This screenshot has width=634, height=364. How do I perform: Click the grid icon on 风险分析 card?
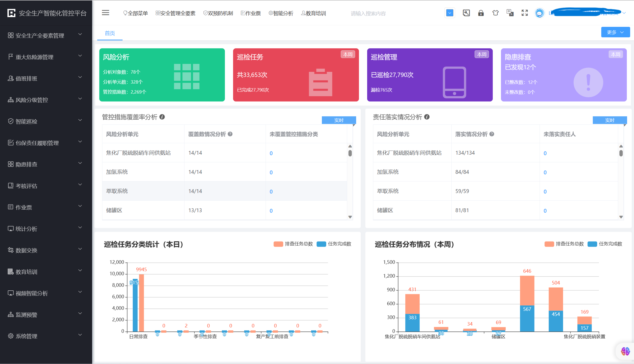(187, 76)
